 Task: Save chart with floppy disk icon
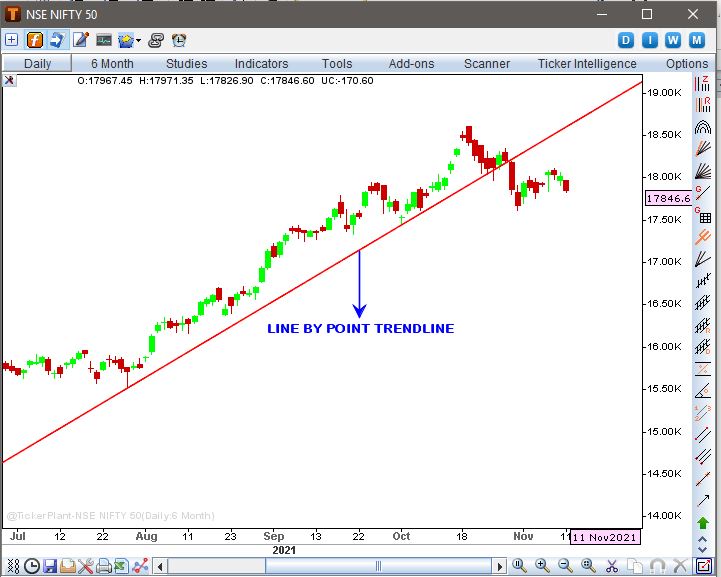click(x=50, y=566)
